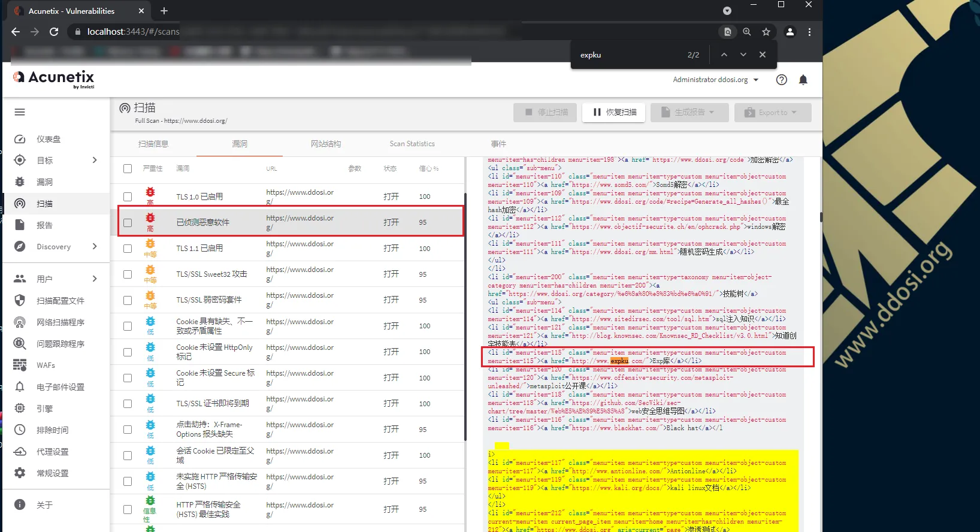
Task: Open Chrome three-dot menu
Action: (x=809, y=32)
